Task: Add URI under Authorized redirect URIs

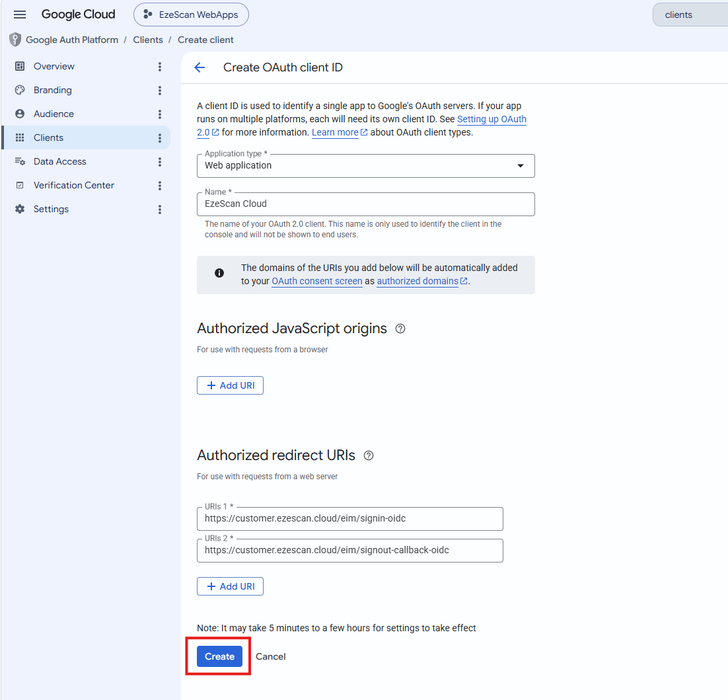Action: click(x=231, y=586)
